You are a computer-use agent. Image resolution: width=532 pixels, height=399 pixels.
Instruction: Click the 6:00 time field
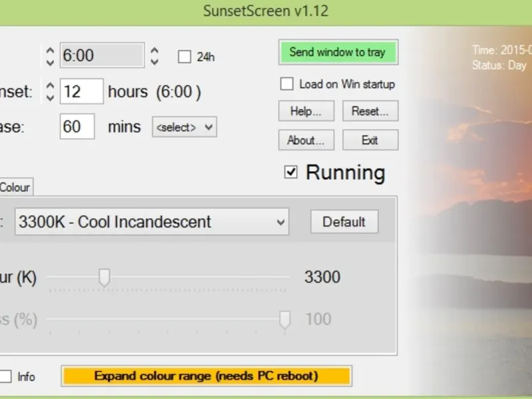tap(102, 55)
